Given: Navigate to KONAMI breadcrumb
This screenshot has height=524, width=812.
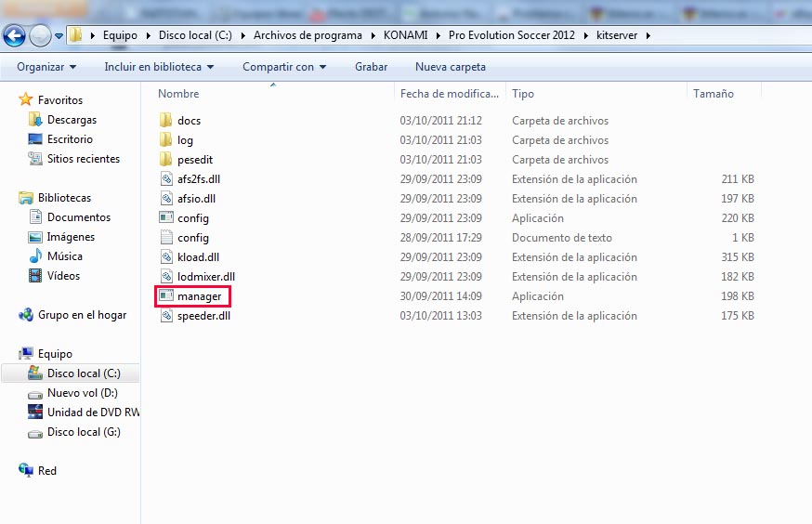Looking at the screenshot, I should click(x=405, y=35).
